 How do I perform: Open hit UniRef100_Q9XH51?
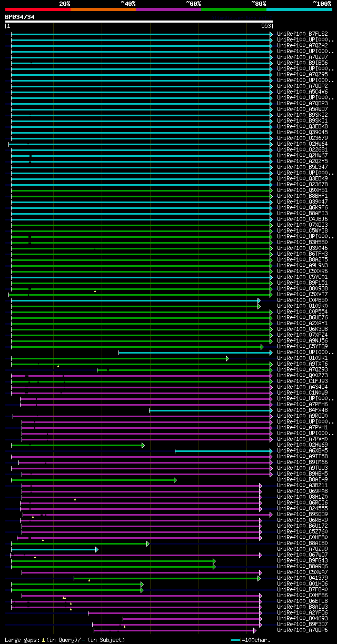(x=303, y=190)
